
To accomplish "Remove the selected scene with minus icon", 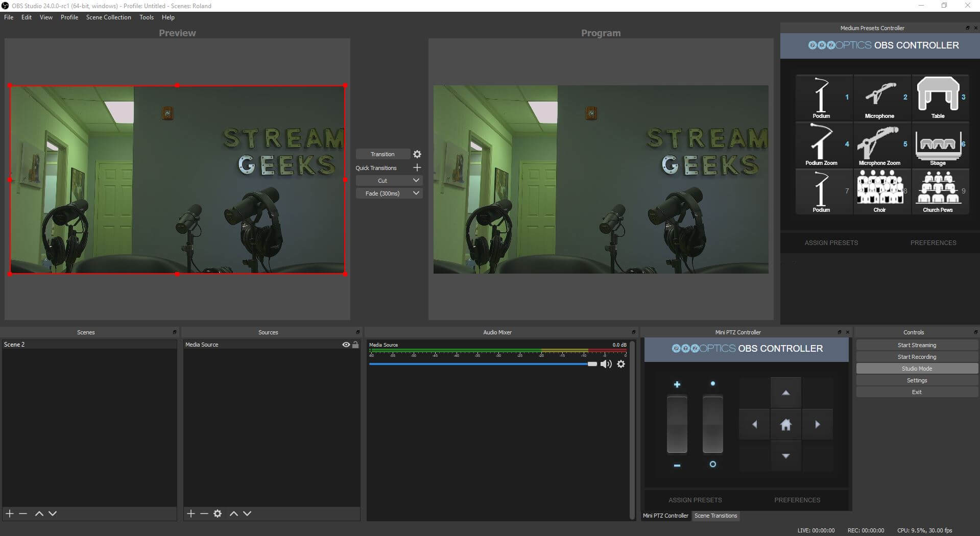I will point(23,514).
